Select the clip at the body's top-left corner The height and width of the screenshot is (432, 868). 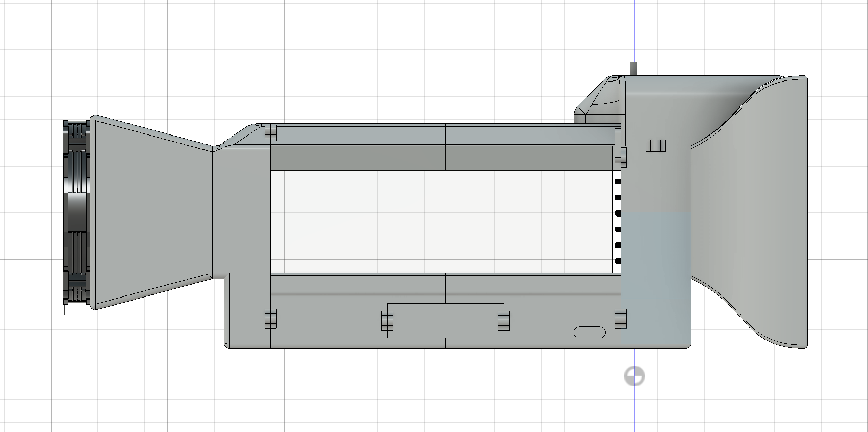pos(271,132)
